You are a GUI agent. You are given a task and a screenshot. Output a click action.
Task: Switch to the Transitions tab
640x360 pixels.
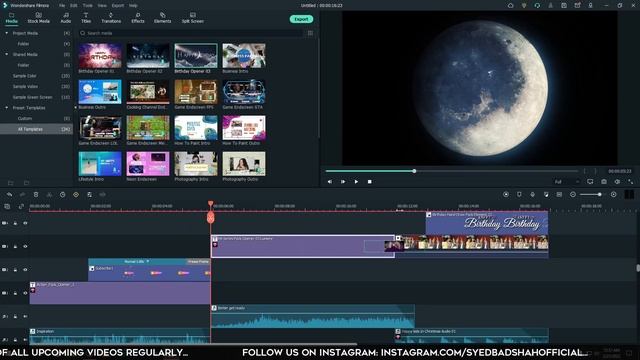(111, 18)
